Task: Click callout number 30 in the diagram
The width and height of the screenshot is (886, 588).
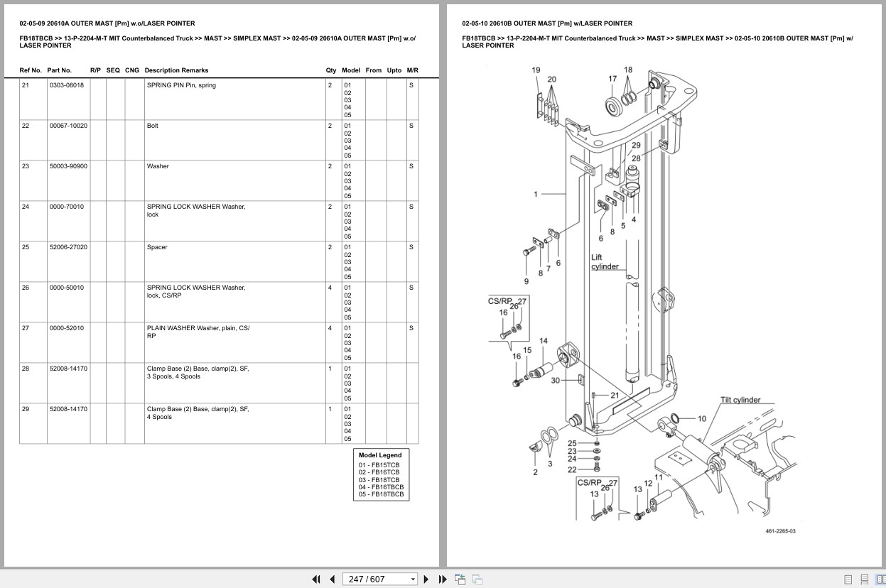Action: (556, 381)
